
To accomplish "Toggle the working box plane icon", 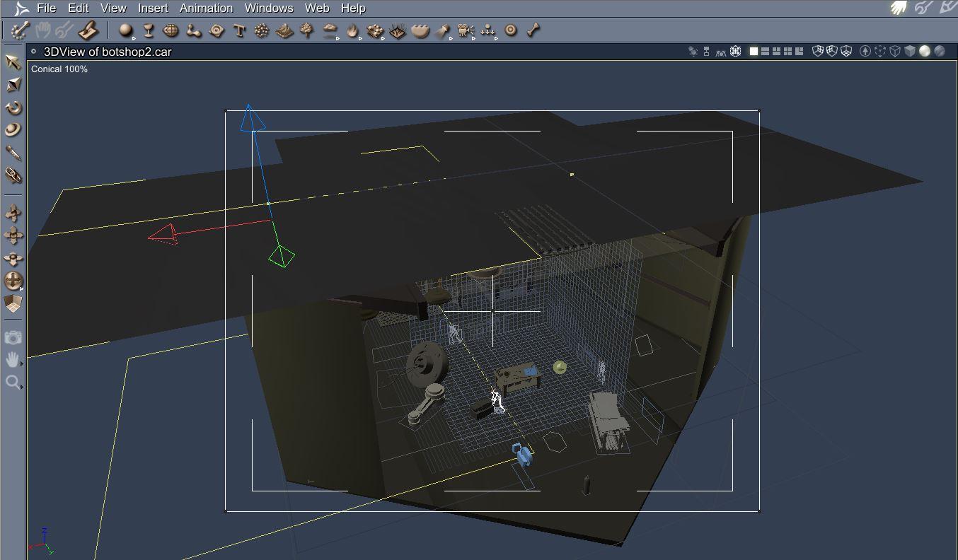I will coord(13,303).
